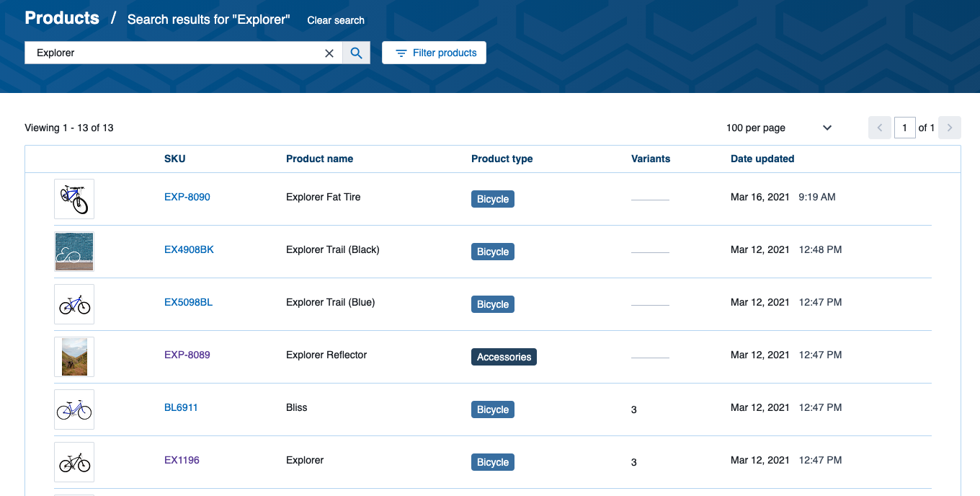Open the EXP-8090 SKU link
The width and height of the screenshot is (980, 496).
tap(187, 197)
